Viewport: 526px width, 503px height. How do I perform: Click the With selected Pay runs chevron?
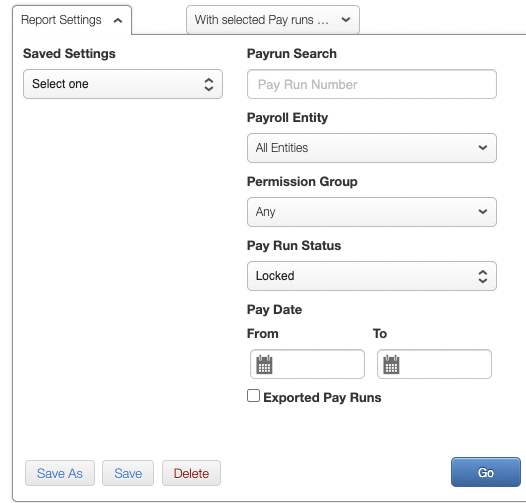point(346,19)
